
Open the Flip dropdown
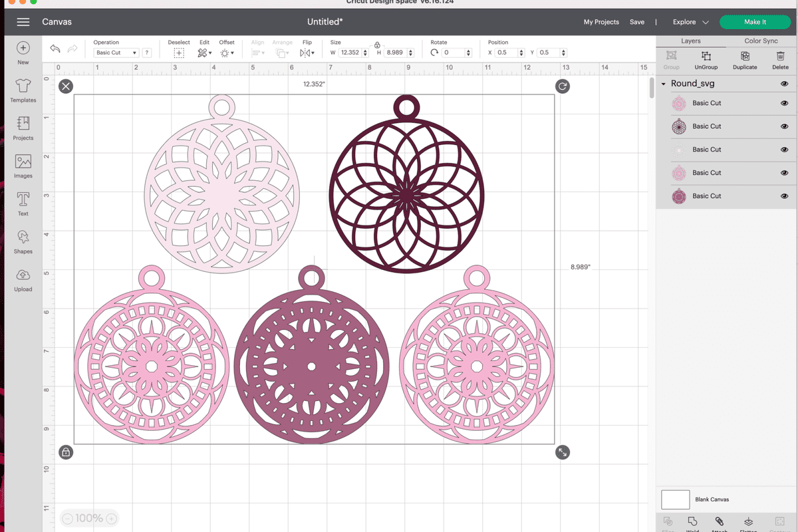coord(307,53)
